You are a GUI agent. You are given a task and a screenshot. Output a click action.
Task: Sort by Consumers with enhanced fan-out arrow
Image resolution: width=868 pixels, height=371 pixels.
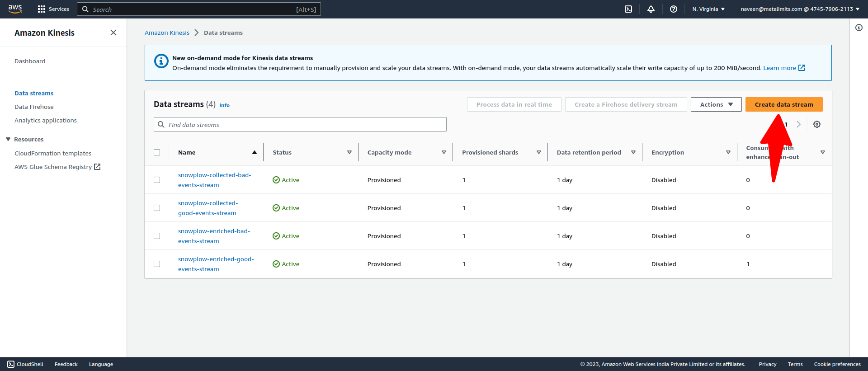823,152
